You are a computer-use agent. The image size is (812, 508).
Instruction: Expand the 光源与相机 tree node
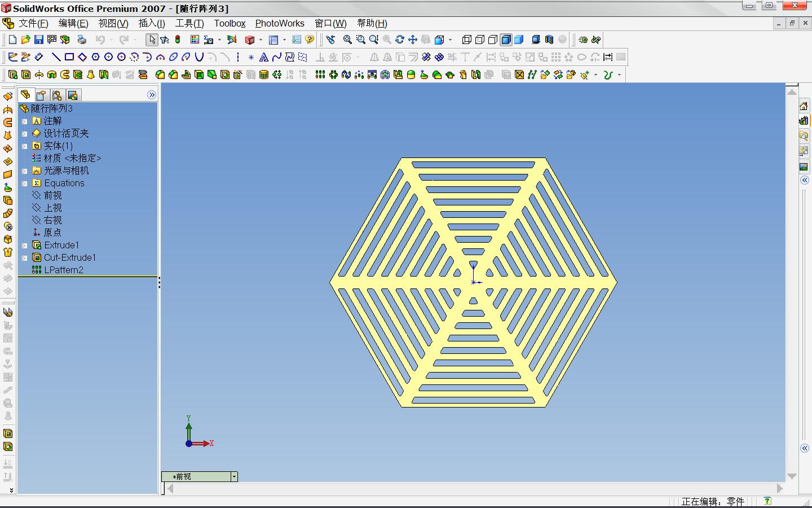tap(24, 171)
